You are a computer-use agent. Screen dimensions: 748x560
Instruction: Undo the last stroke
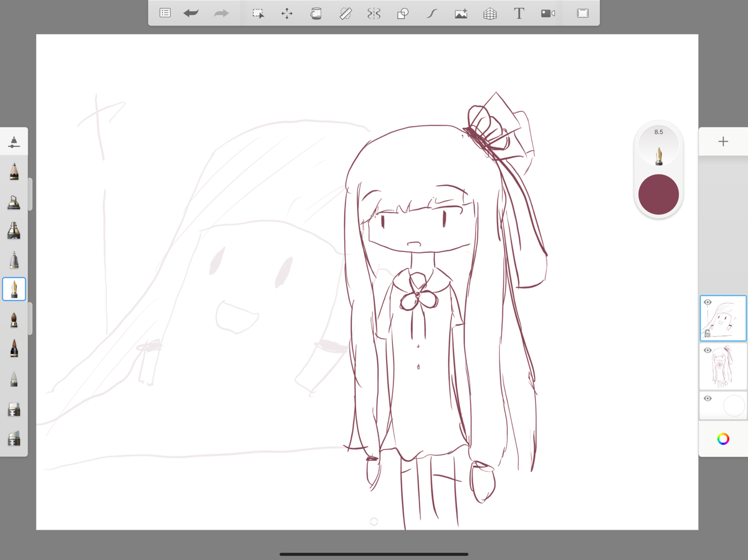191,13
